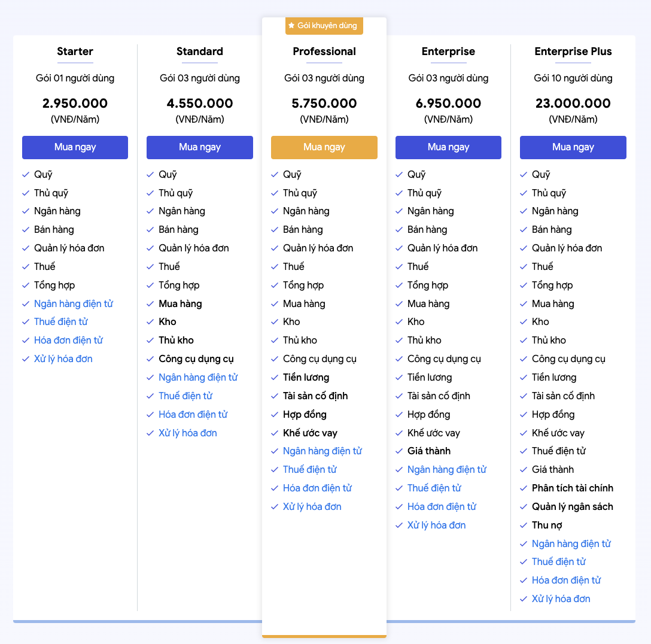Click checkmark beside Enterprise Plus Thu nợ

(524, 525)
